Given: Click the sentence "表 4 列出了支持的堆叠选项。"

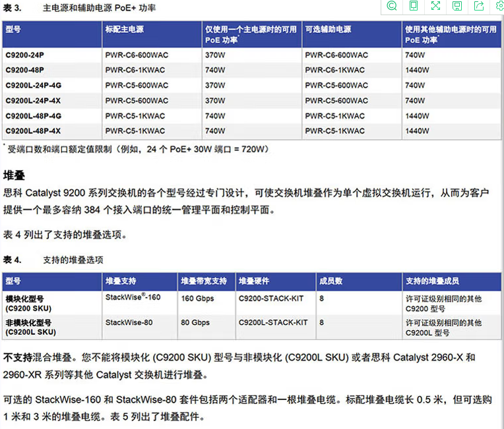Looking at the screenshot, I should click(x=65, y=235).
